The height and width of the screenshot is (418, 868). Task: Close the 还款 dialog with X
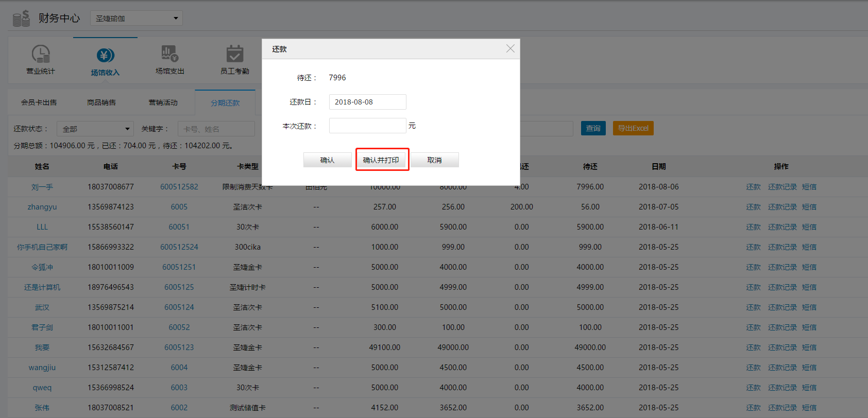510,48
